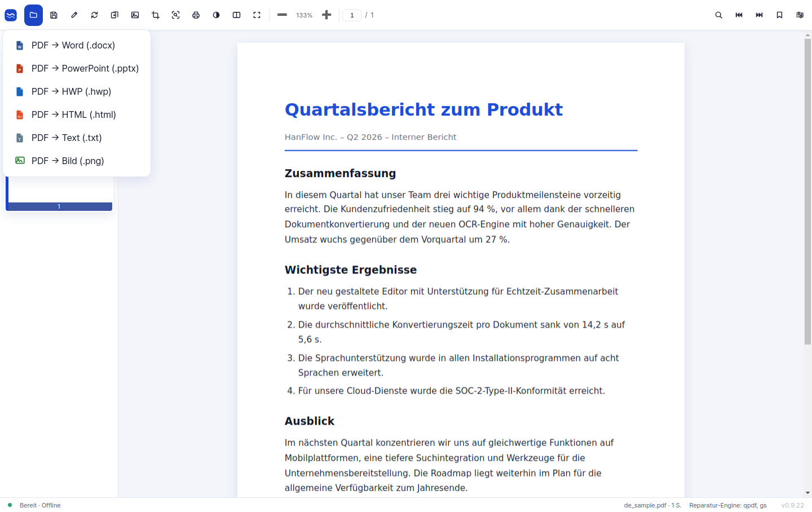The width and height of the screenshot is (812, 512).
Task: Click the refresh rotate arrows icon
Action: 94,15
